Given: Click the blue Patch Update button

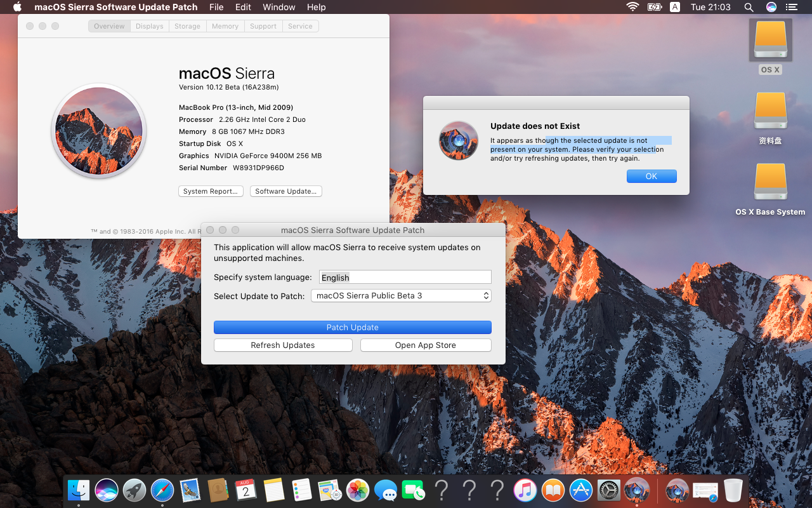Looking at the screenshot, I should [353, 327].
